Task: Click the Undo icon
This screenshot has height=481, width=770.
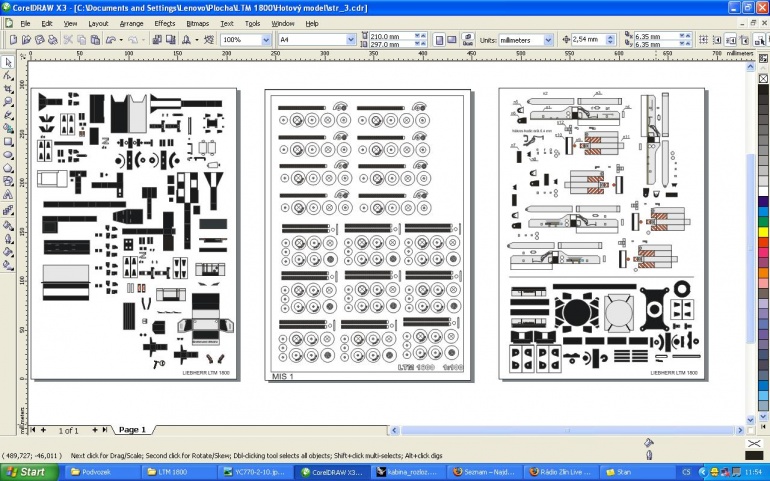Action: [x=111, y=40]
